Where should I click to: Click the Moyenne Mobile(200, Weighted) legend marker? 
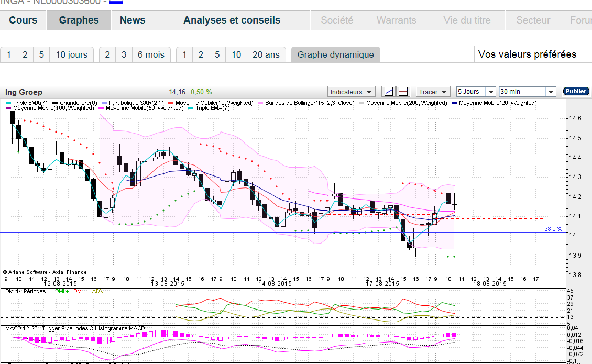tap(361, 103)
